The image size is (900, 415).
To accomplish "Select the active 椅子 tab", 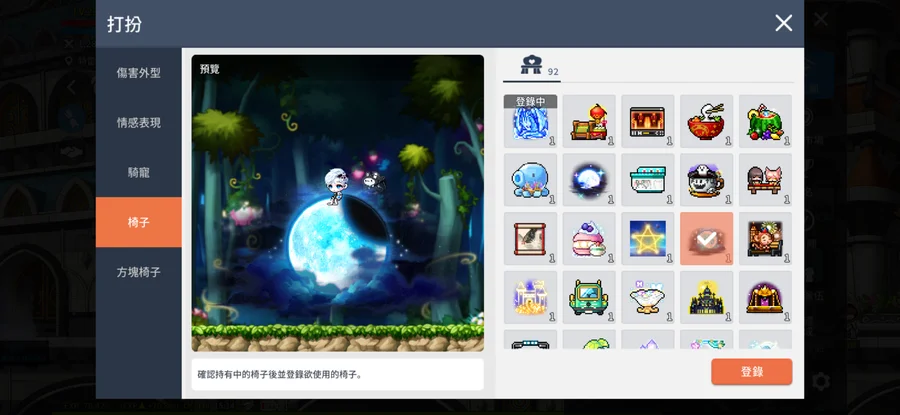I will 138,222.
